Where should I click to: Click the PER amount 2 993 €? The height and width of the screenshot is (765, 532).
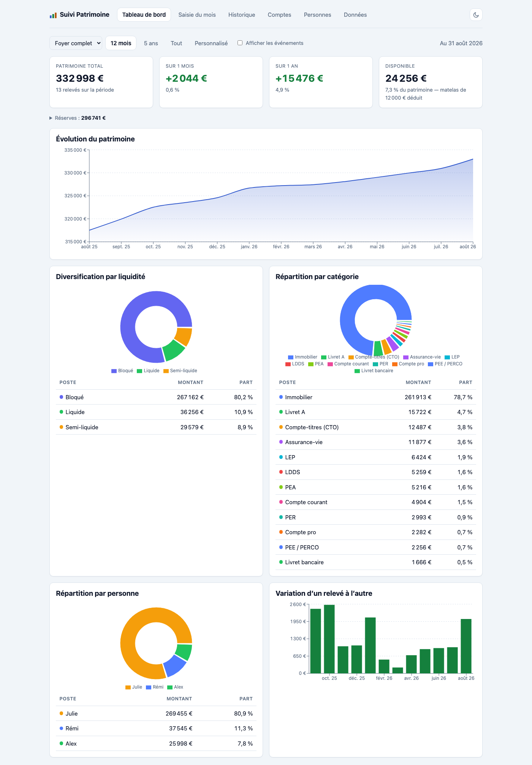[421, 517]
